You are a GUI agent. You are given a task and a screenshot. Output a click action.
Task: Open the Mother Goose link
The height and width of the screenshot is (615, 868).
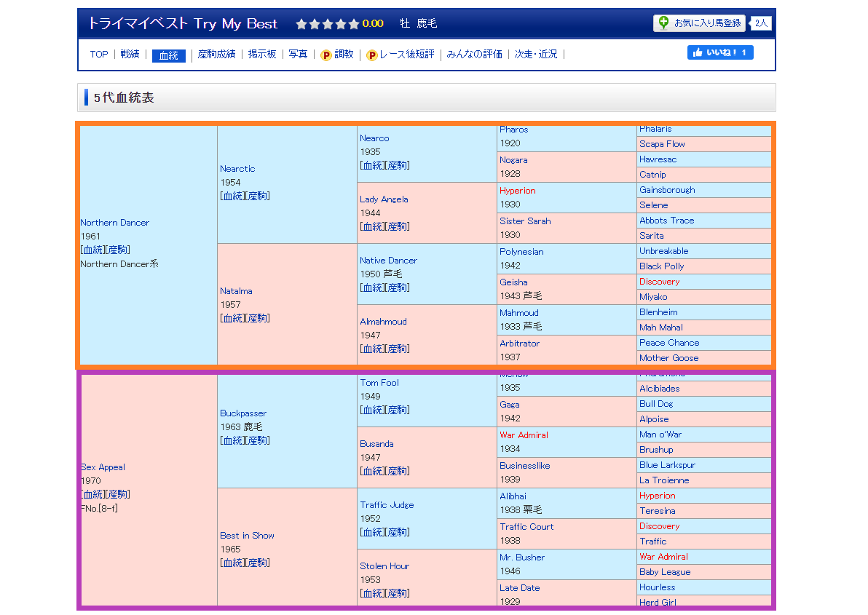(668, 358)
